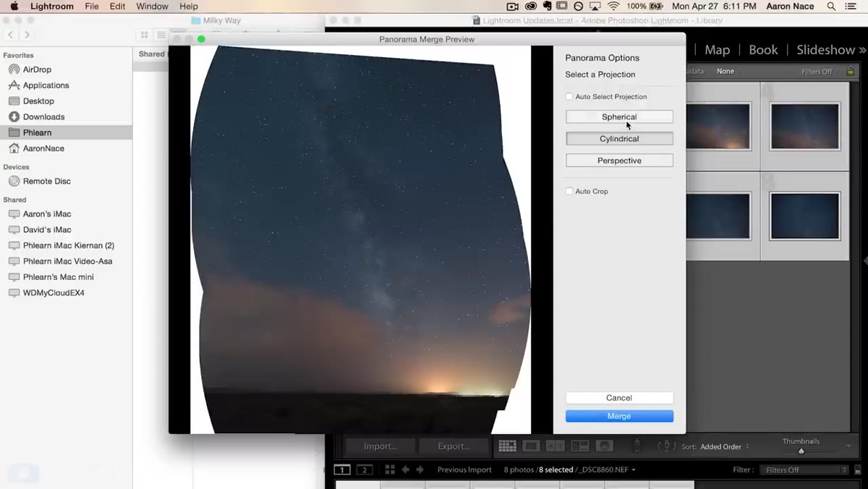This screenshot has height=489, width=868.
Task: Open Sort Added Order dropdown
Action: coord(725,447)
